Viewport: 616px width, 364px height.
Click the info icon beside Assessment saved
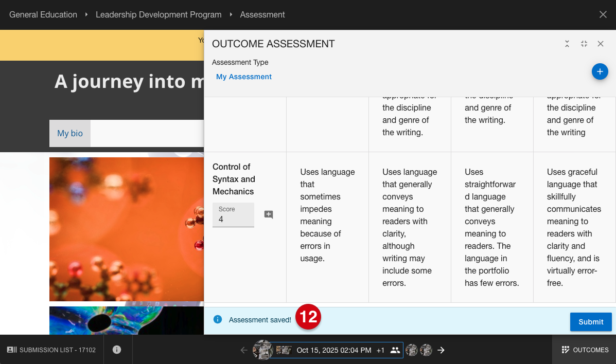(218, 319)
